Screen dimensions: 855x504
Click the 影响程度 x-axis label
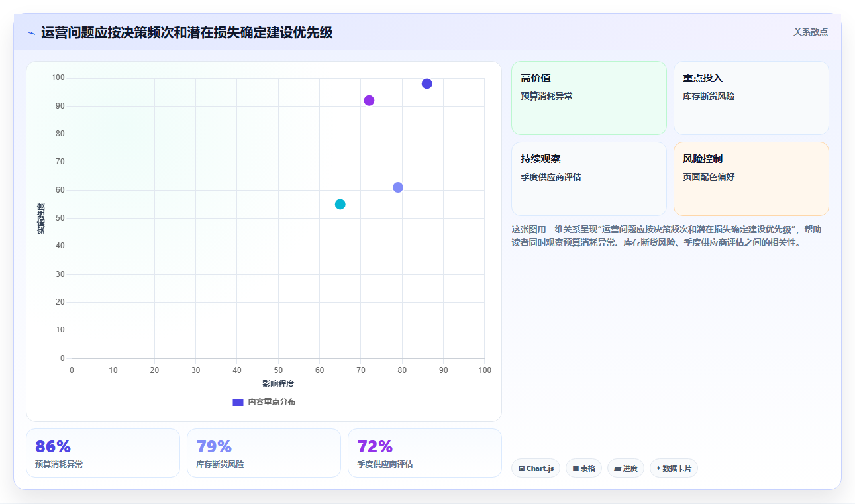[x=278, y=384]
